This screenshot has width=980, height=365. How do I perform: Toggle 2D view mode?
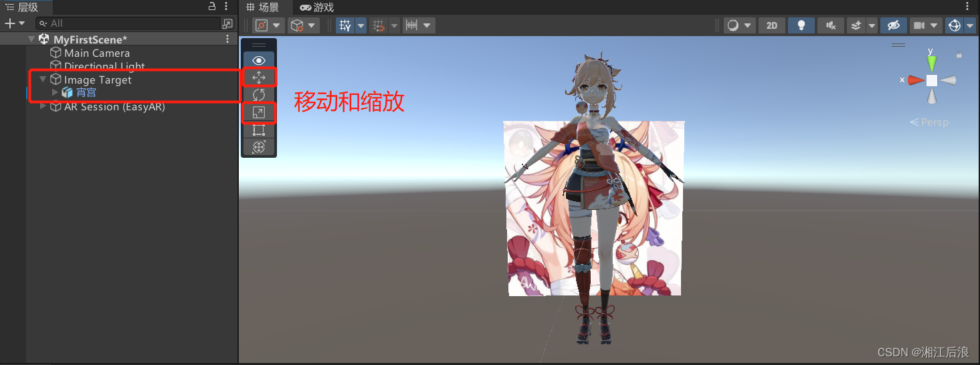tap(772, 25)
